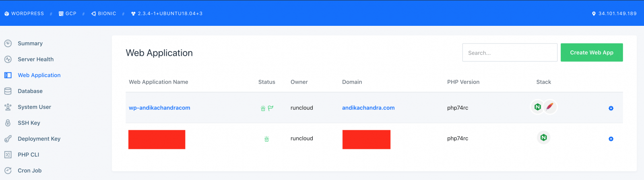This screenshot has width=644, height=180.
Task: Click php74rc in wp-andikachandracom row
Action: click(x=458, y=108)
